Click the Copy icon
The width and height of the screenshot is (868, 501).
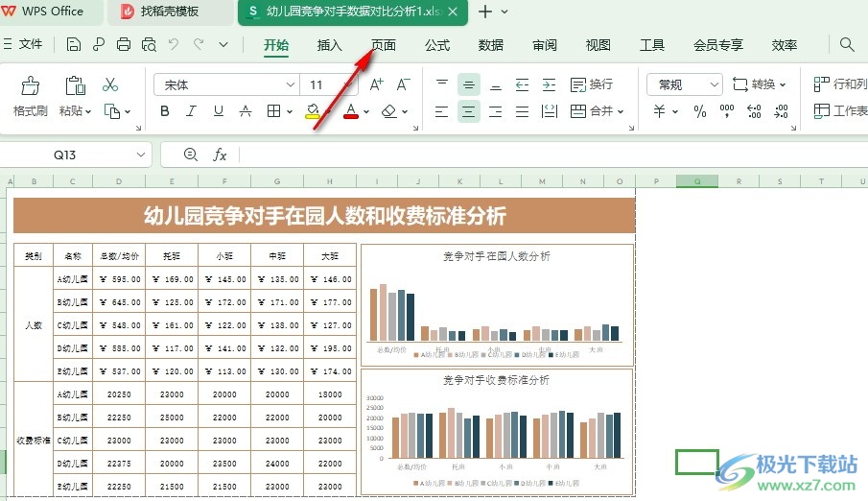[112, 111]
